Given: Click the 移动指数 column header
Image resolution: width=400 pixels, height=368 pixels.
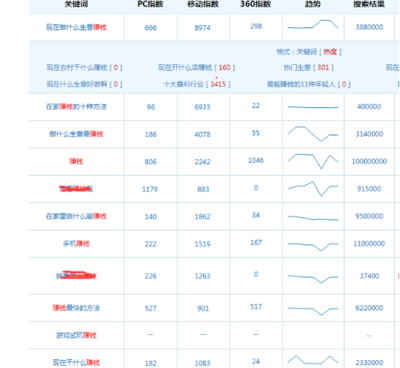Looking at the screenshot, I should pos(203,4).
